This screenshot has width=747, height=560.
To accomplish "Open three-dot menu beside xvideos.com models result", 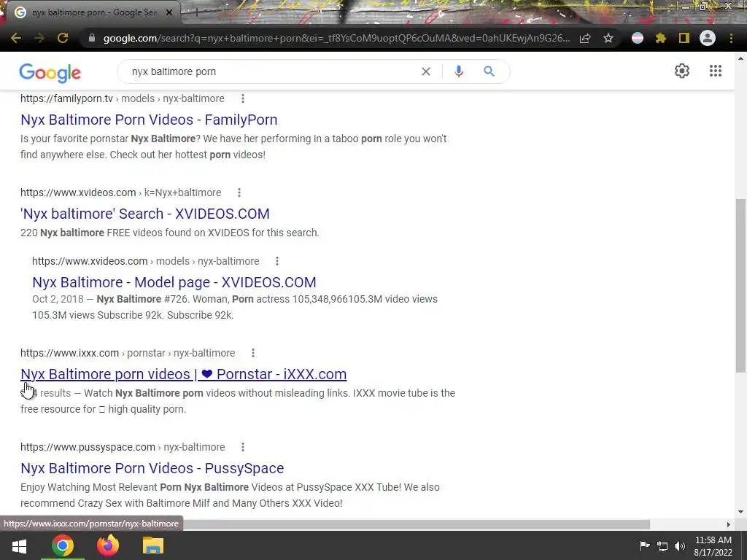I will tap(277, 261).
